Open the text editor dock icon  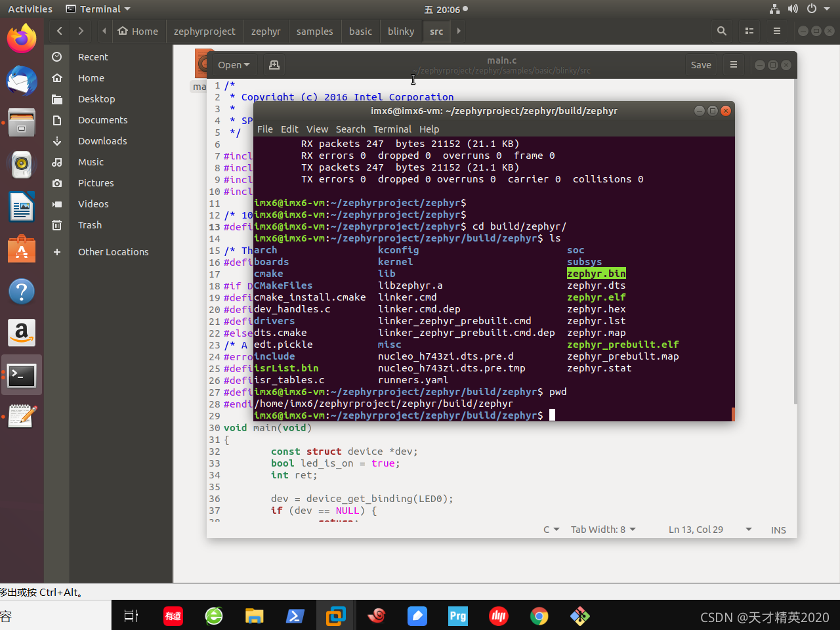pos(22,416)
